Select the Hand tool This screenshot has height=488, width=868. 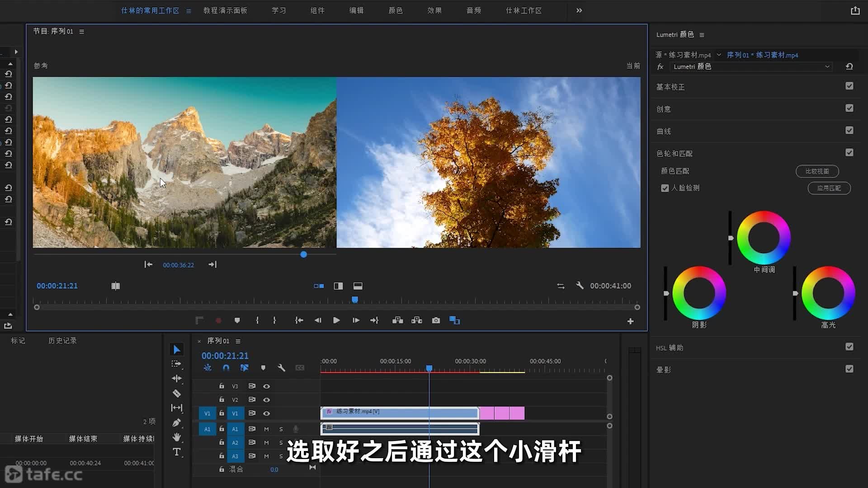click(x=177, y=437)
